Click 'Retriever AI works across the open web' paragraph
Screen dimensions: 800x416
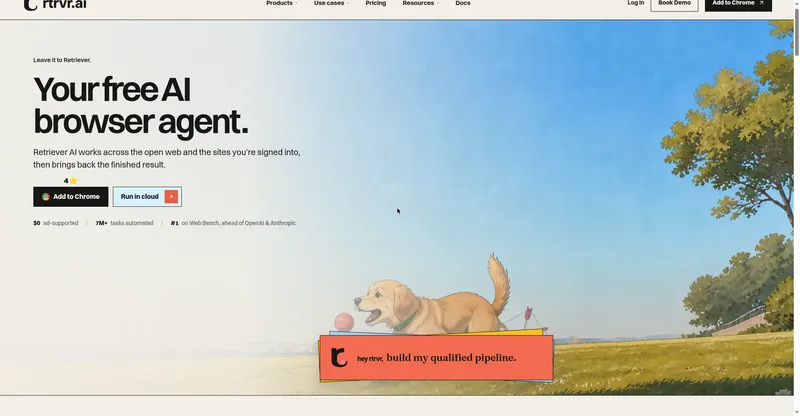click(x=167, y=158)
